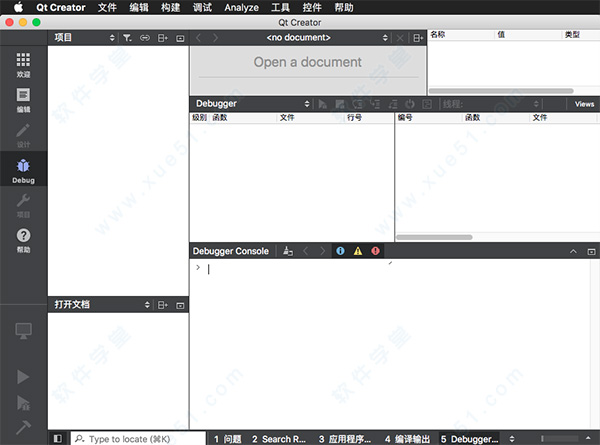Open the Views menu button
Screen dimensions: 600x445
(x=584, y=104)
